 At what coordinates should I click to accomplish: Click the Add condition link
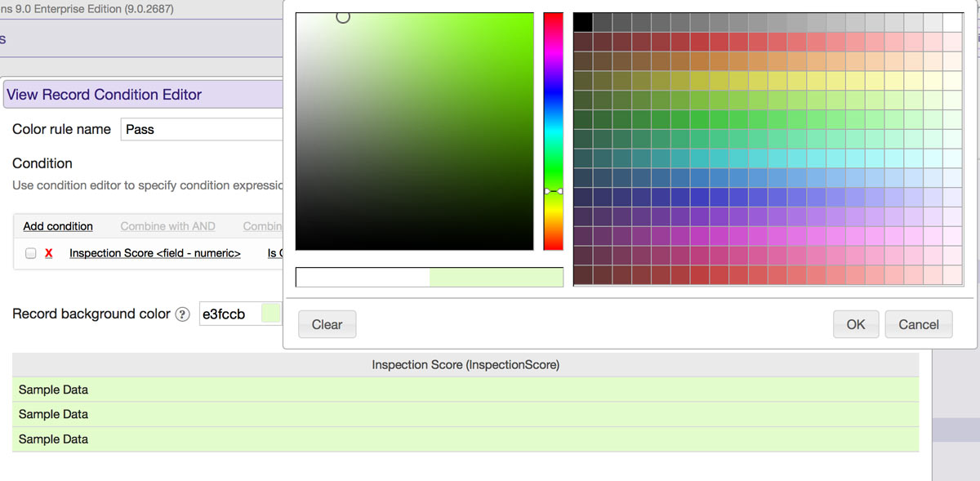(x=58, y=226)
